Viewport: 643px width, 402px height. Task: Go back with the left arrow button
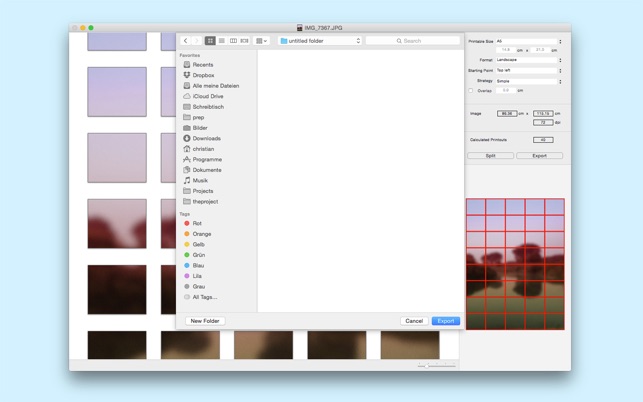[186, 41]
